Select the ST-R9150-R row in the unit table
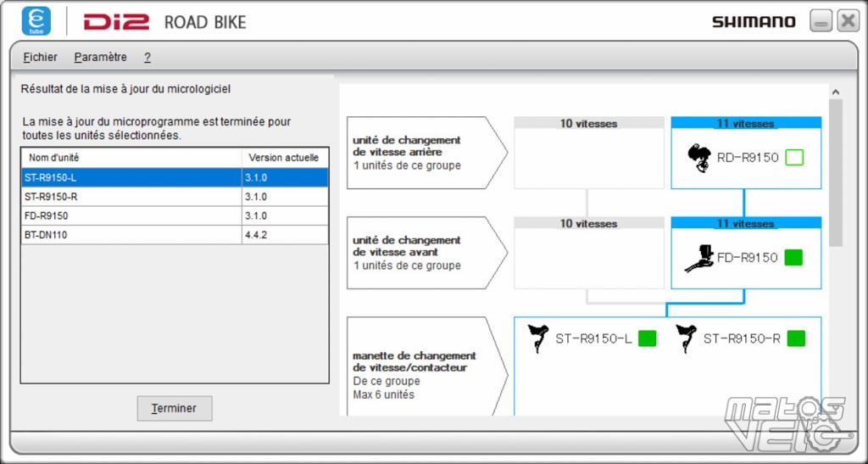 click(x=175, y=197)
